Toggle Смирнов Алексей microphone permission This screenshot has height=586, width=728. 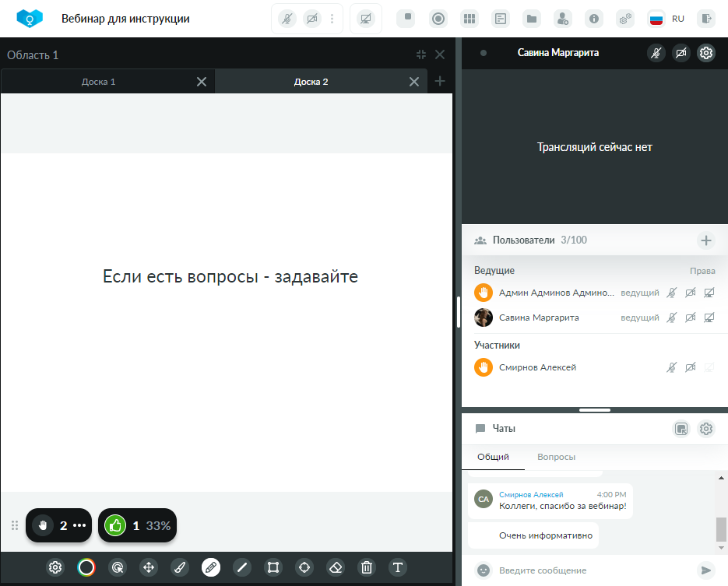pos(671,367)
